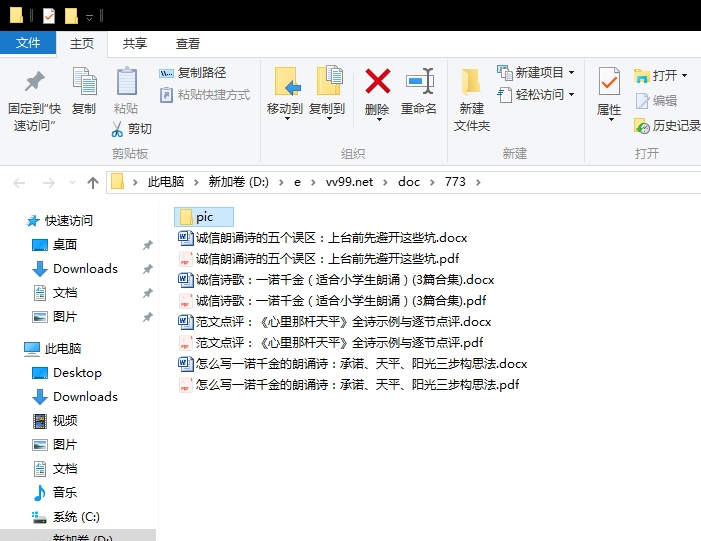
Task: Expand chevron after 773 in path
Action: (x=478, y=182)
